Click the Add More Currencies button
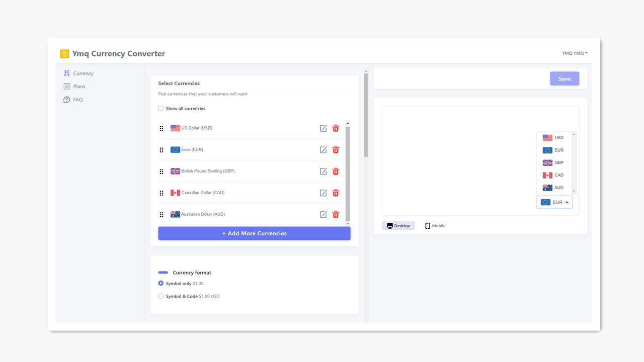Image resolution: width=644 pixels, height=362 pixels. coord(254,233)
